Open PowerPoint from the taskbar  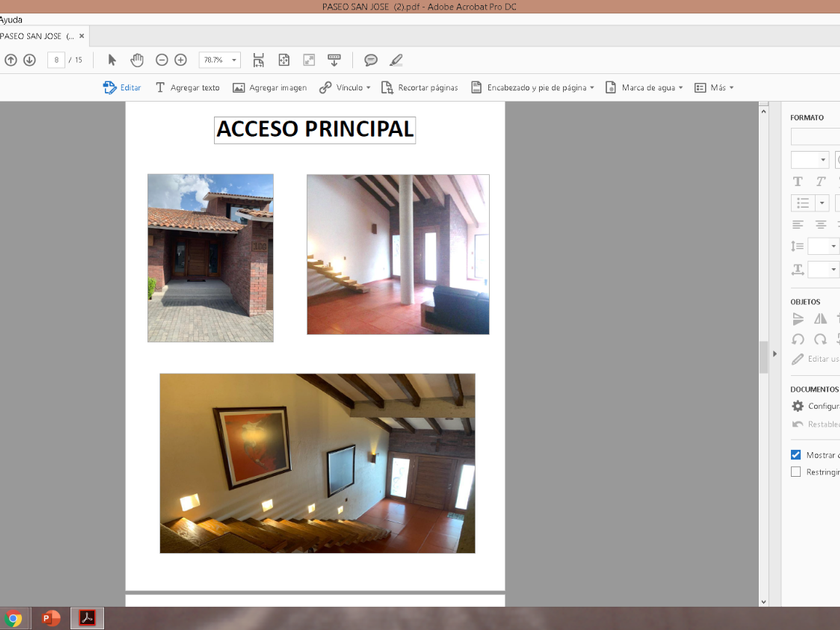50,618
